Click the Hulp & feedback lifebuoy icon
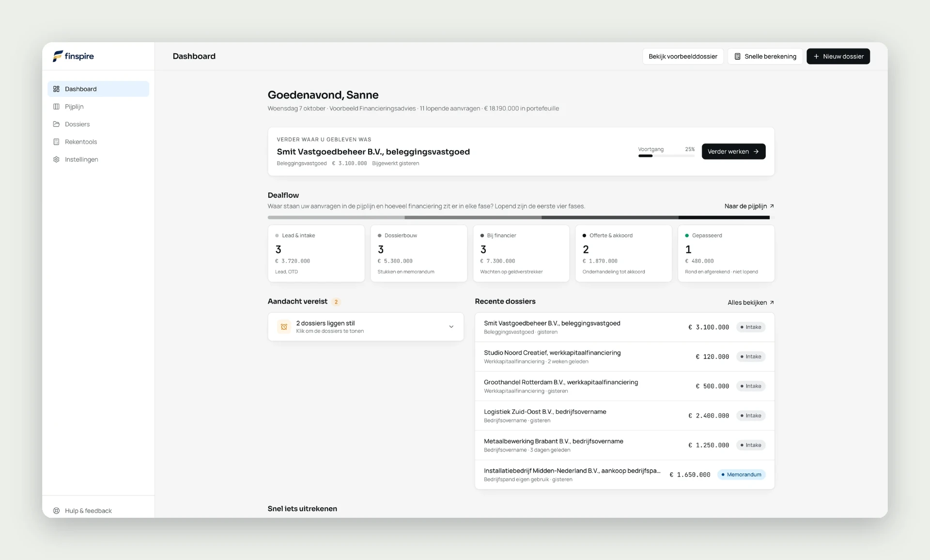Viewport: 930px width, 560px height. point(56,511)
